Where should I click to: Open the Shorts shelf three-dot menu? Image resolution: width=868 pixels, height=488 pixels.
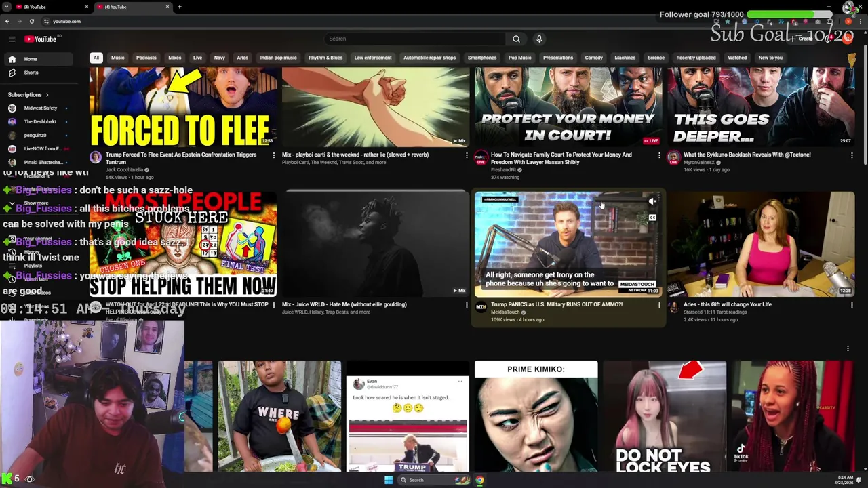tap(848, 348)
